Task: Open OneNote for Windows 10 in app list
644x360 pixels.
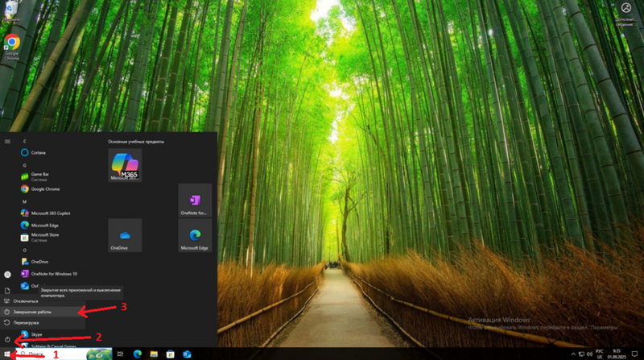Action: click(x=52, y=274)
